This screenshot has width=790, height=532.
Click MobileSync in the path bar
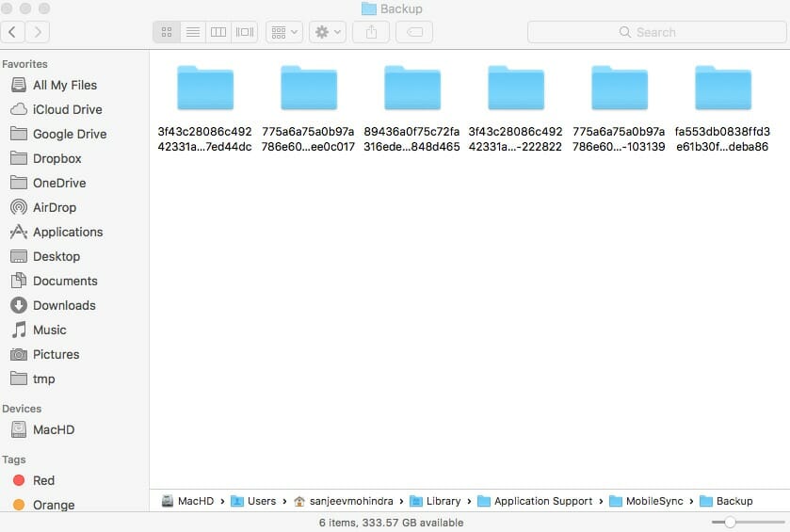[647, 501]
